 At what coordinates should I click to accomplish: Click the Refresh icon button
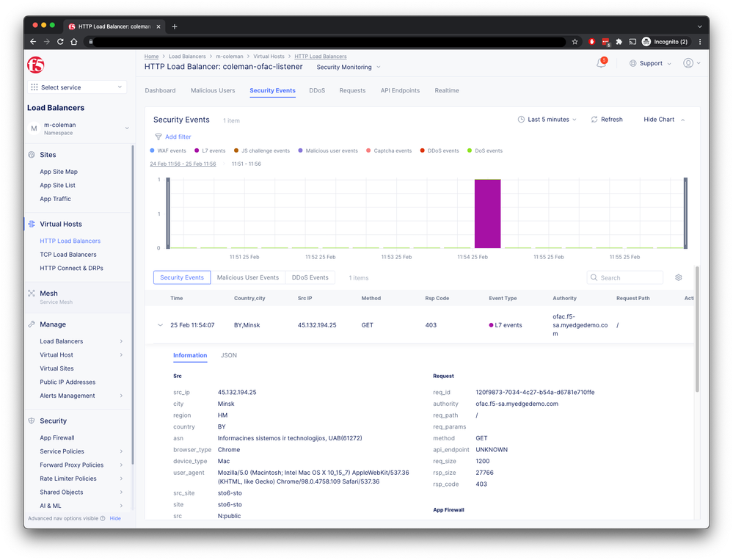(x=594, y=120)
